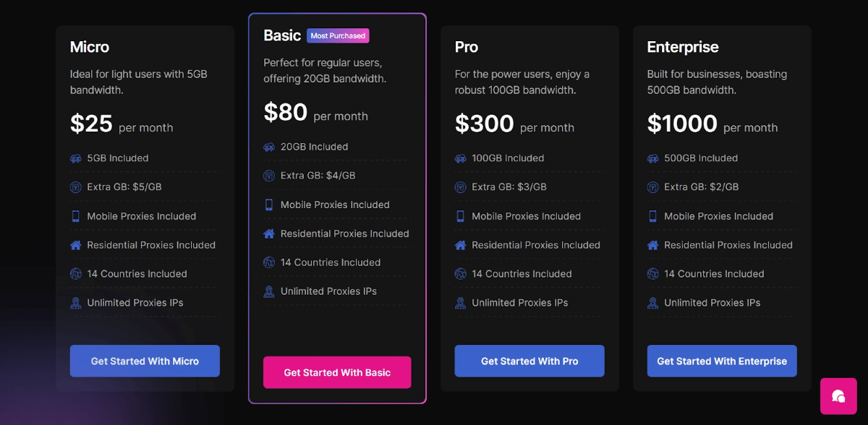Click the $80 per month price
The height and width of the screenshot is (425, 868).
[315, 113]
